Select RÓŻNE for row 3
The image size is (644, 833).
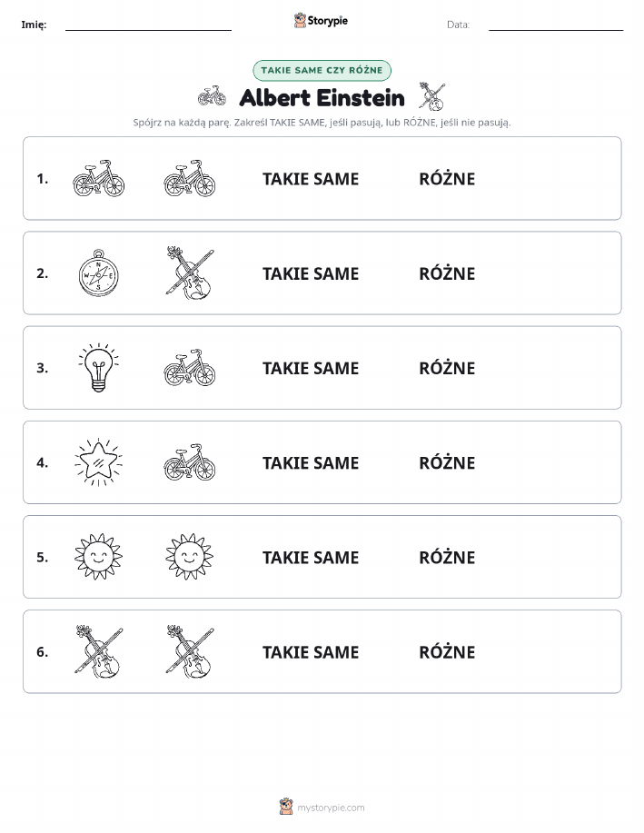[447, 368]
